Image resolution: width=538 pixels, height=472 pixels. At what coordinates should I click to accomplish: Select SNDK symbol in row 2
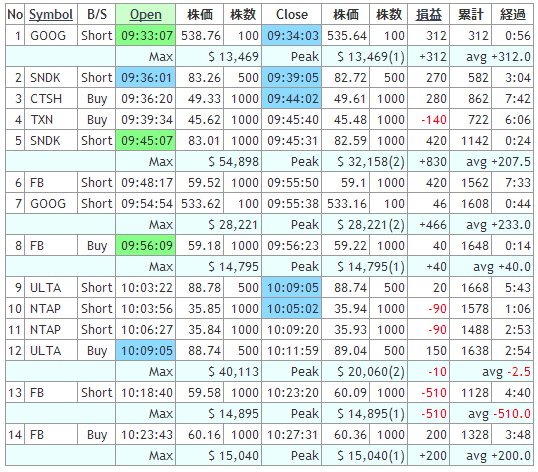45,78
